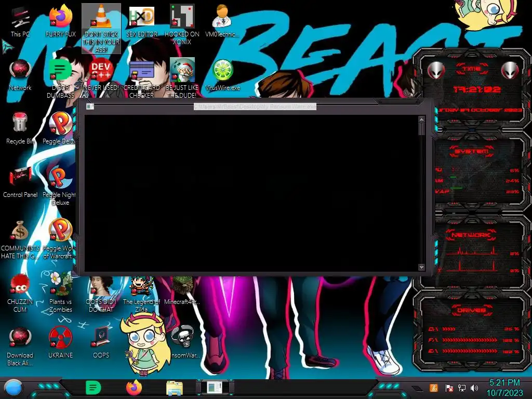This screenshot has width=532, height=399.
Task: Click the console window title bar icon
Action: point(90,107)
